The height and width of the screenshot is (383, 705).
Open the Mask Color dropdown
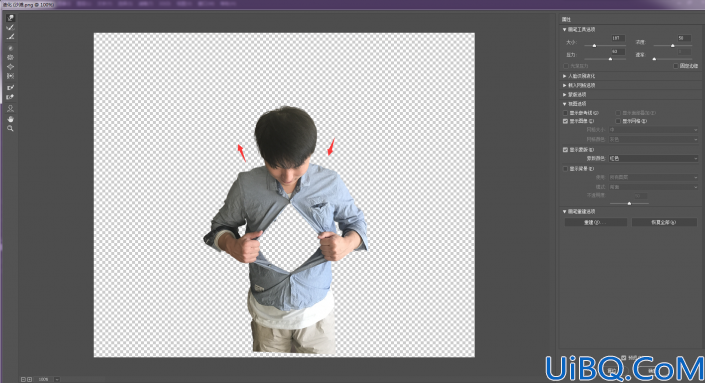coord(653,159)
